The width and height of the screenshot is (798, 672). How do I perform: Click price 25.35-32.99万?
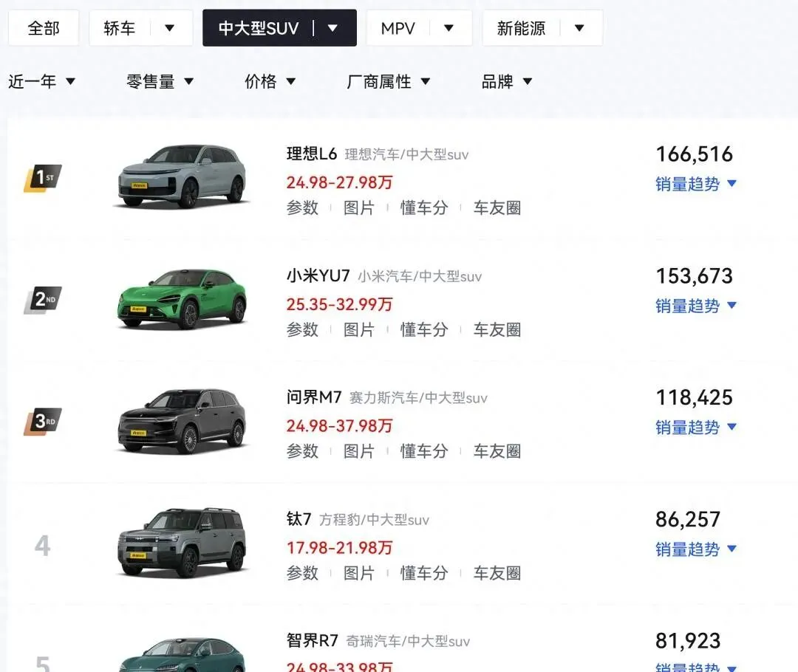(x=339, y=305)
